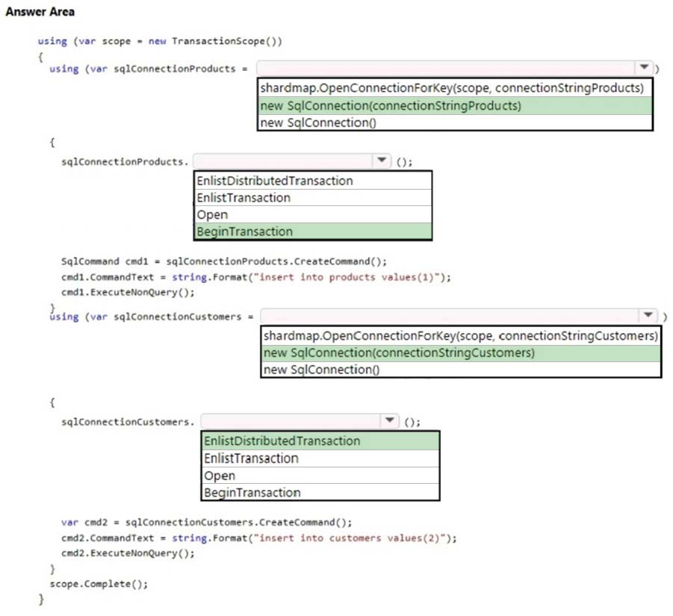Pick new SqlConnection() under the Products dropdown
Screen dimensions: 673x616
(x=455, y=122)
